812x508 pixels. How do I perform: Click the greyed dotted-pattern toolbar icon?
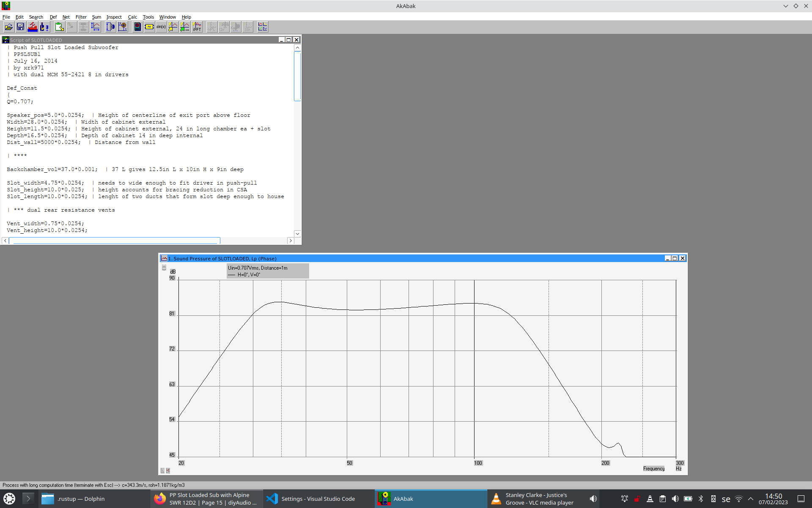click(71, 27)
